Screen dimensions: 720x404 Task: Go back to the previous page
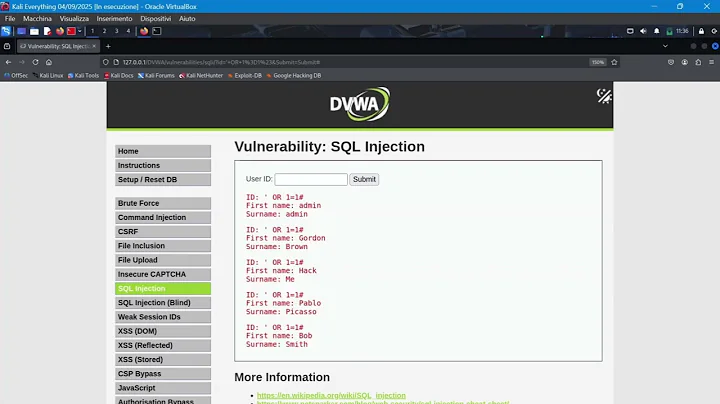(8, 62)
